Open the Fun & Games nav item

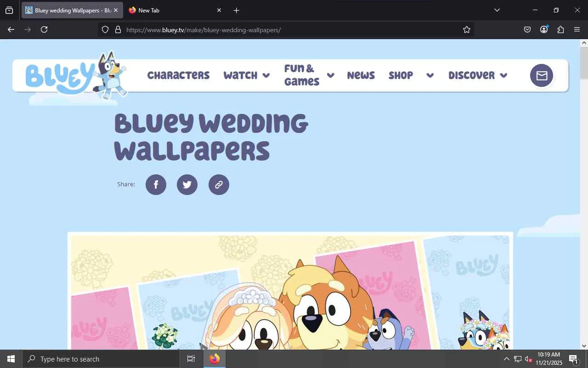pyautogui.click(x=302, y=75)
